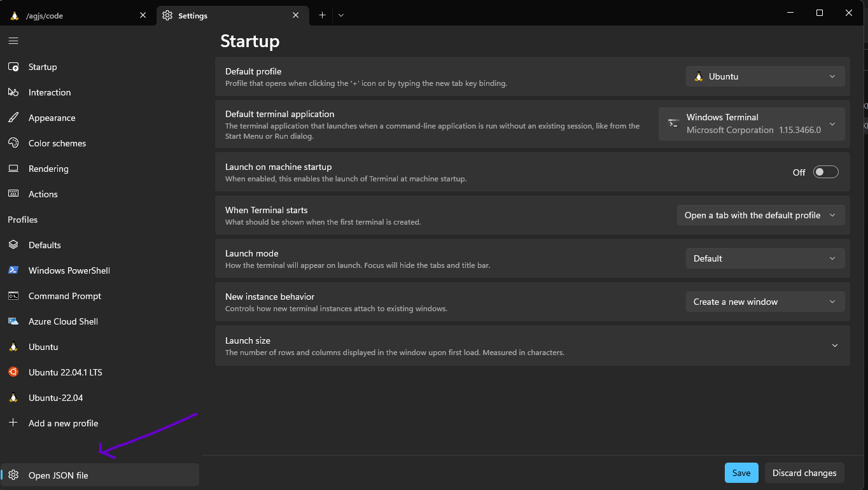Viewport: 868px width, 490px height.
Task: Open the When Terminal starts dropdown
Action: click(760, 215)
